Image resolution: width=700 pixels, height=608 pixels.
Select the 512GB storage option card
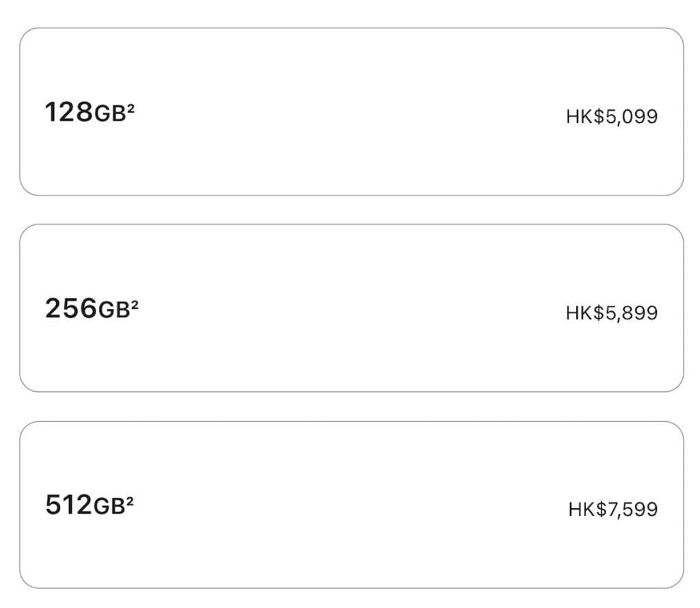351,505
